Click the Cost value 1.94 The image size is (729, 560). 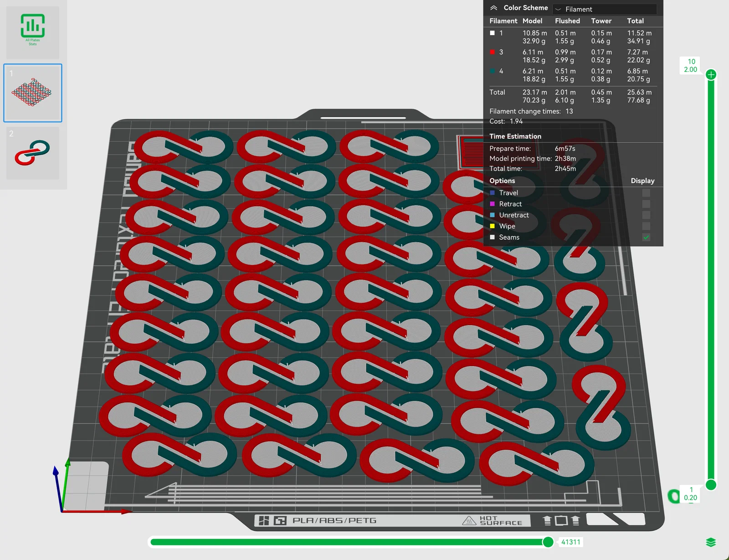click(x=516, y=121)
